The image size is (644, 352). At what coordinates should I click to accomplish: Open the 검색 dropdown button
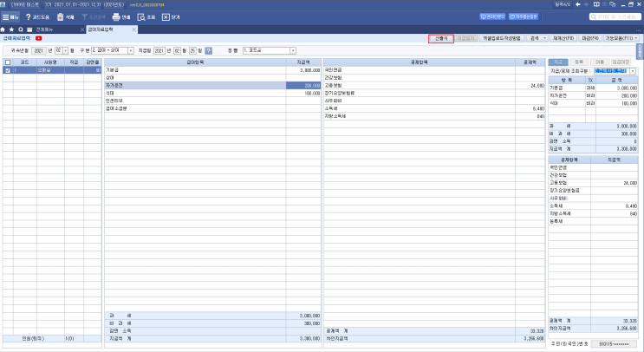pyautogui.click(x=538, y=38)
